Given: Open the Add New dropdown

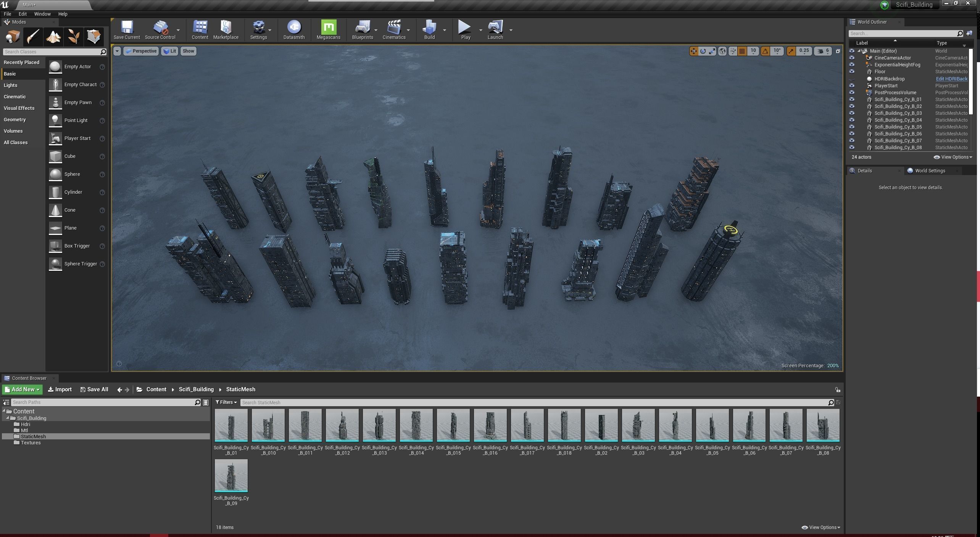Looking at the screenshot, I should [x=22, y=389].
